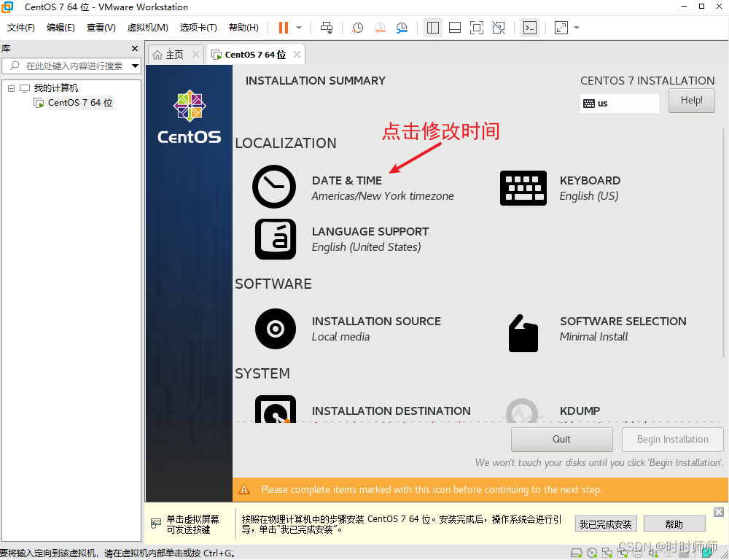This screenshot has height=560, width=729.
Task: Open KEYBOARD layout icon
Action: [x=523, y=188]
